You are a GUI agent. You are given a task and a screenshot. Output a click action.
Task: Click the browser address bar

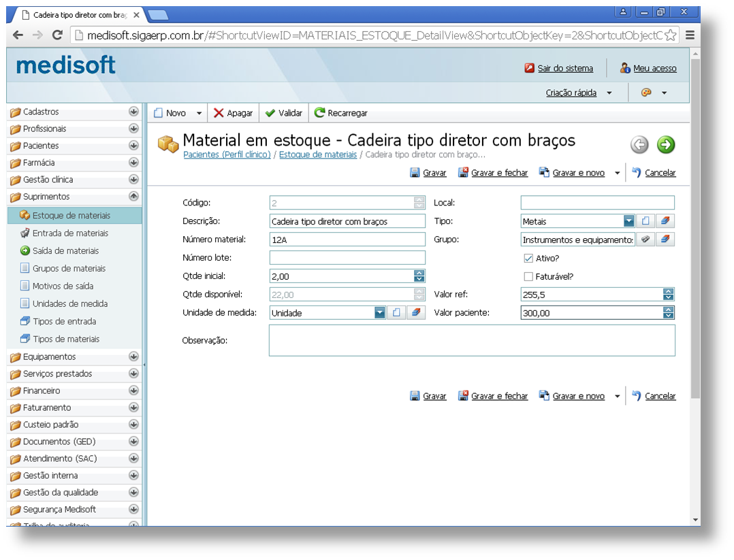[374, 35]
